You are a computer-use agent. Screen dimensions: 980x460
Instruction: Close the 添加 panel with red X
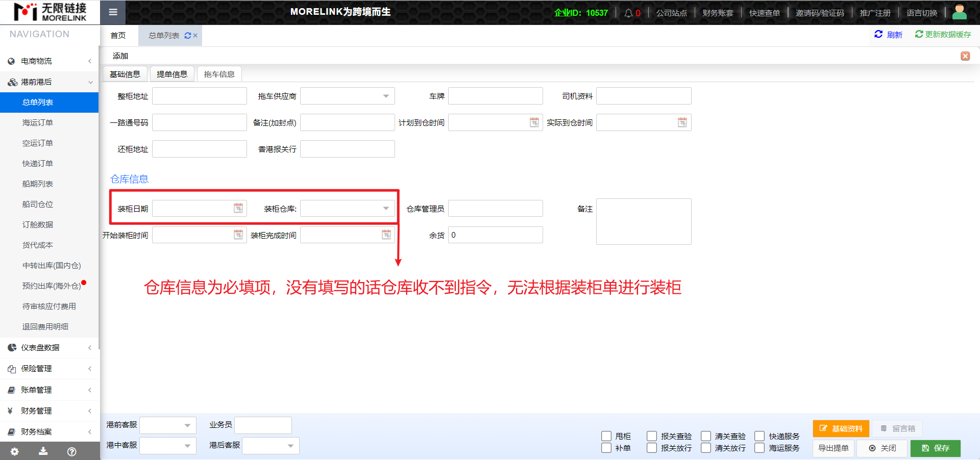click(965, 56)
